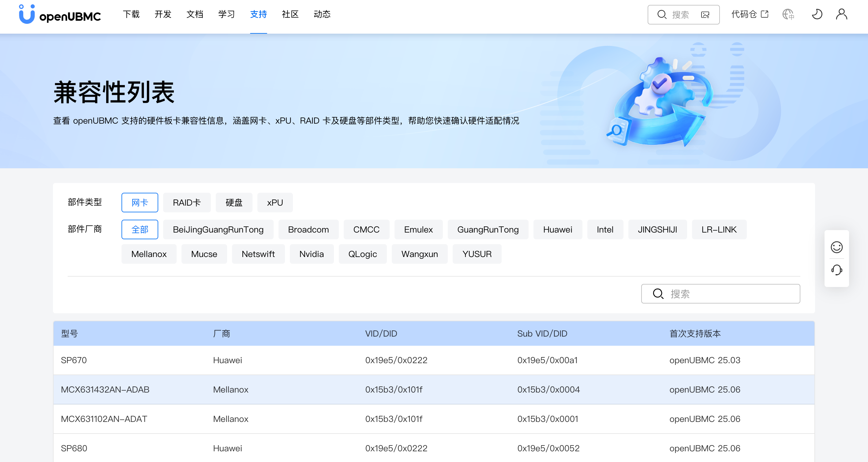This screenshot has height=462, width=868.
Task: Click Sub VID/DID 0x15b3/0x0004 cell
Action: click(548, 389)
